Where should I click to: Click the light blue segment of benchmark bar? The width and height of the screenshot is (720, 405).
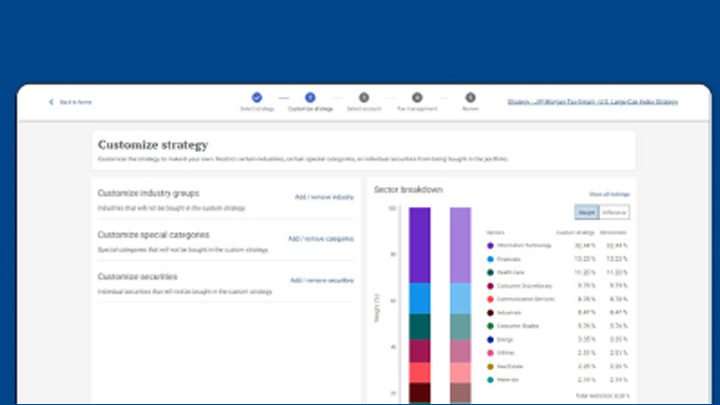point(460,298)
